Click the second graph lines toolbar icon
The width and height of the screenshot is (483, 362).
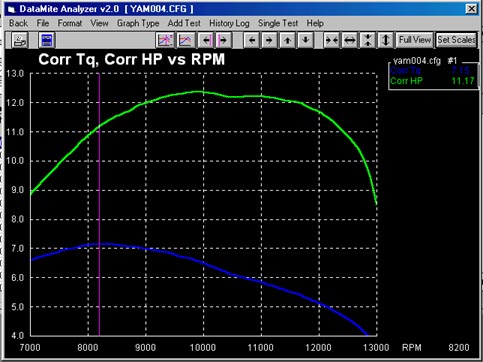click(186, 40)
